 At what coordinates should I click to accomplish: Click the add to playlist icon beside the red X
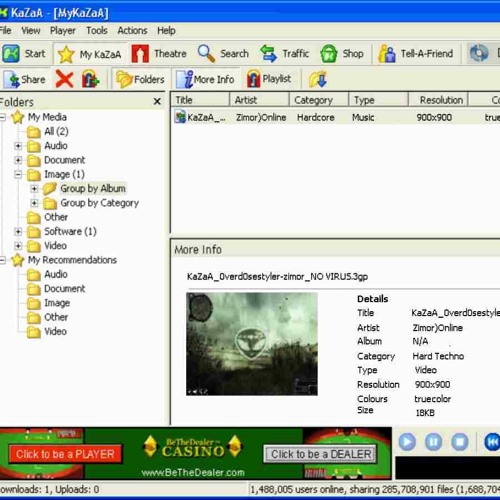pos(90,79)
